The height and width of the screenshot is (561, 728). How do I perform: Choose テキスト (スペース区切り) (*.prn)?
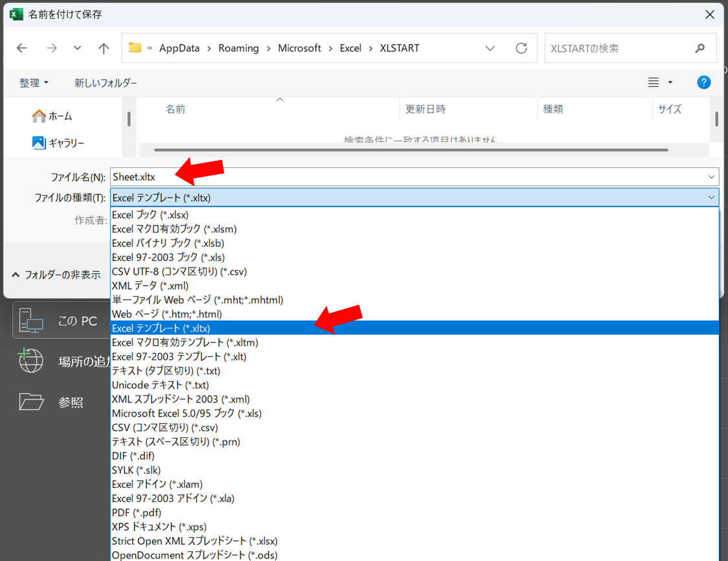point(414,442)
